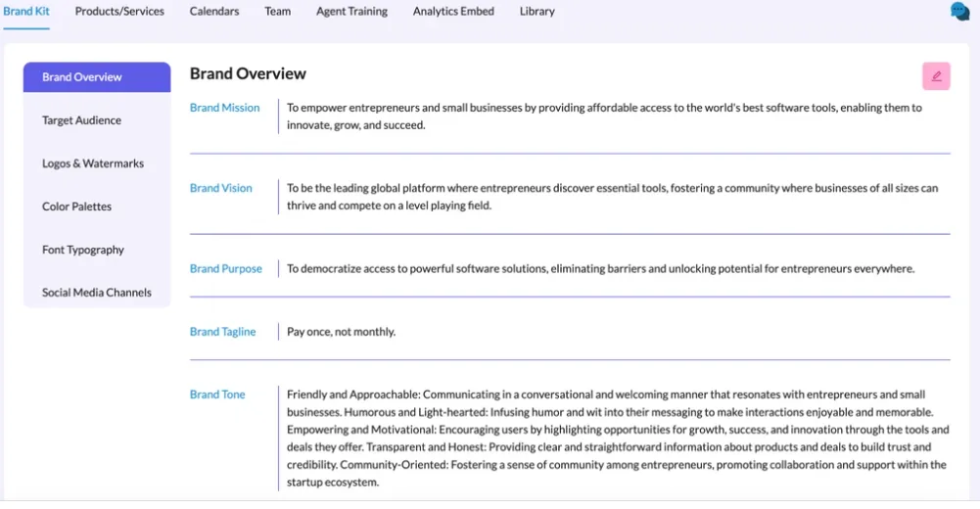
Task: Open Social Media Channels section
Action: tap(97, 293)
